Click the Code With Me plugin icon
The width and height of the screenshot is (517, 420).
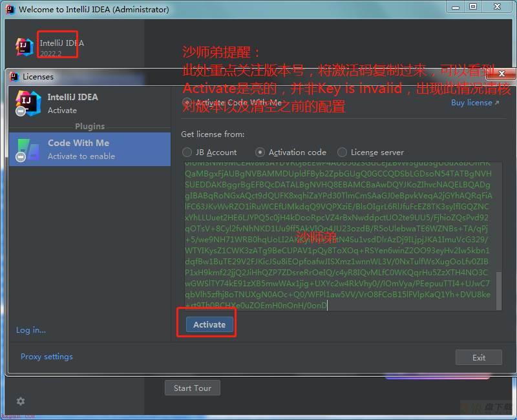(x=28, y=150)
